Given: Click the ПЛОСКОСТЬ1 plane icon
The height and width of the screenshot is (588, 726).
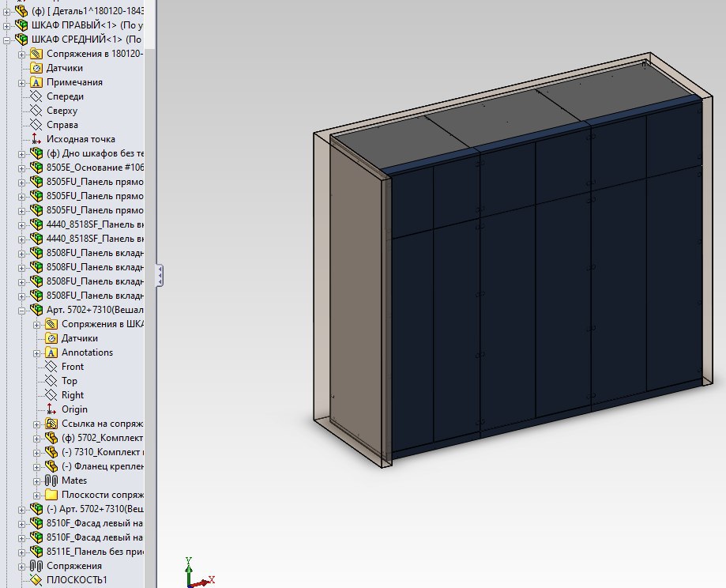Looking at the screenshot, I should pos(36,580).
